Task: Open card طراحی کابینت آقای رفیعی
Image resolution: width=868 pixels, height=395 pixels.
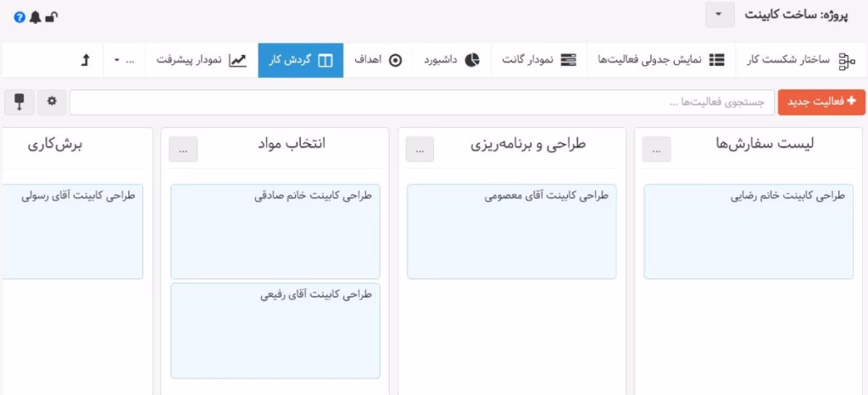Action: coord(275,331)
